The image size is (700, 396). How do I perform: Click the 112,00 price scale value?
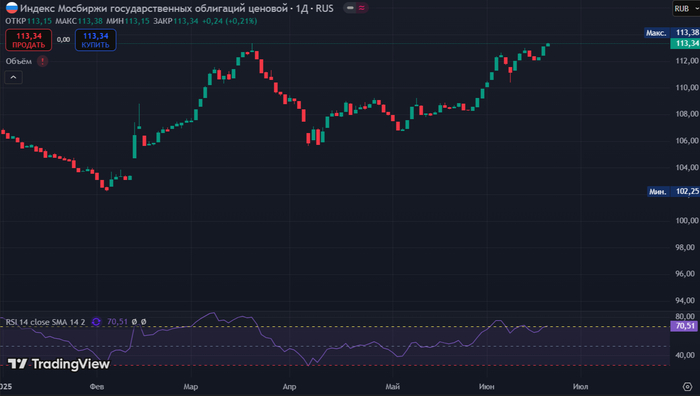(687, 61)
